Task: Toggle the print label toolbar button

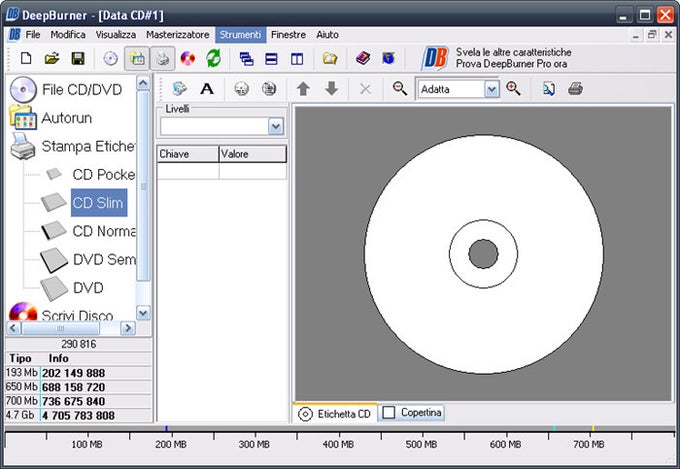Action: pyautogui.click(x=163, y=58)
